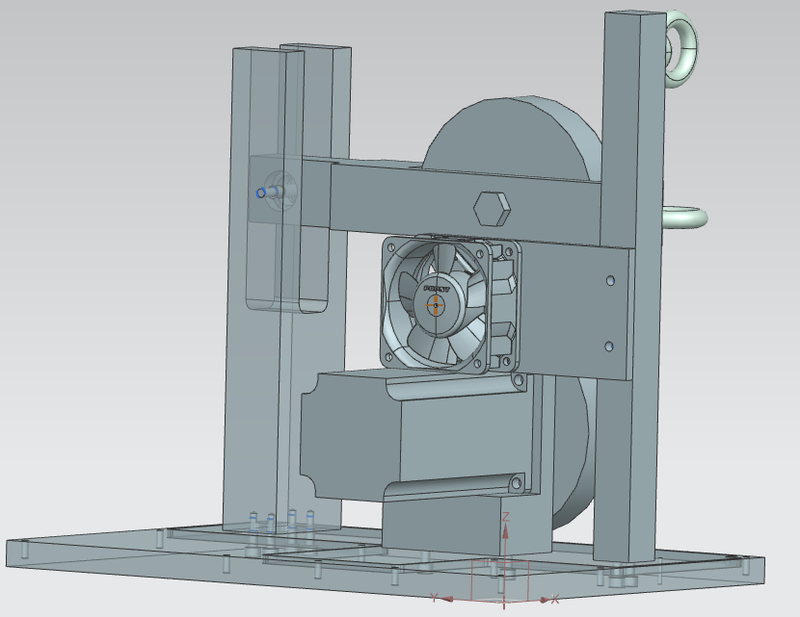The height and width of the screenshot is (617, 800).
Task: Select the horizontal crossbeam face
Action: coord(464,204)
